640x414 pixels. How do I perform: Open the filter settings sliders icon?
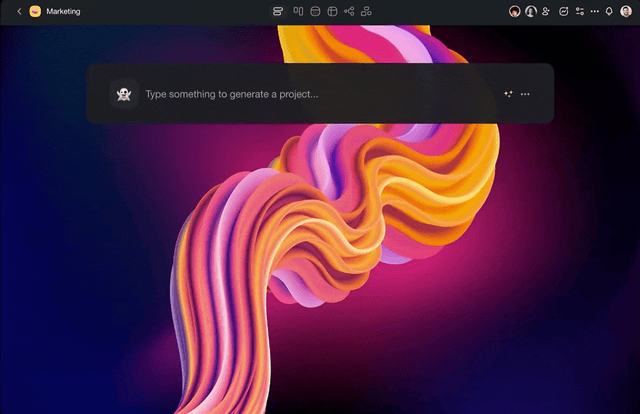(x=580, y=11)
